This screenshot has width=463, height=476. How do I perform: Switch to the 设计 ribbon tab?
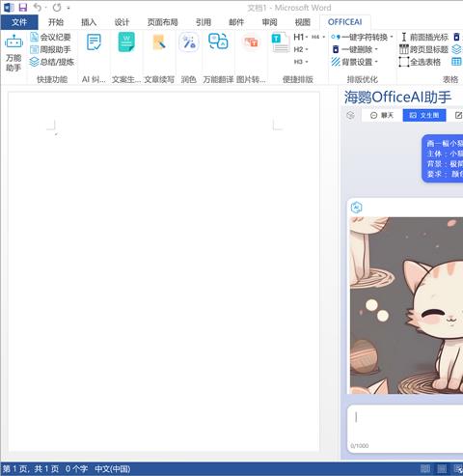[122, 22]
